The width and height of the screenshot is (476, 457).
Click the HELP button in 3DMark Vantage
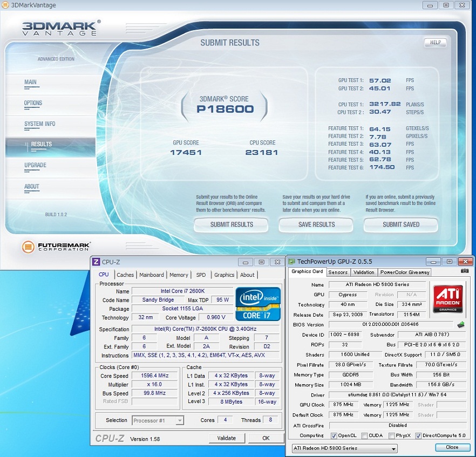[x=435, y=43]
